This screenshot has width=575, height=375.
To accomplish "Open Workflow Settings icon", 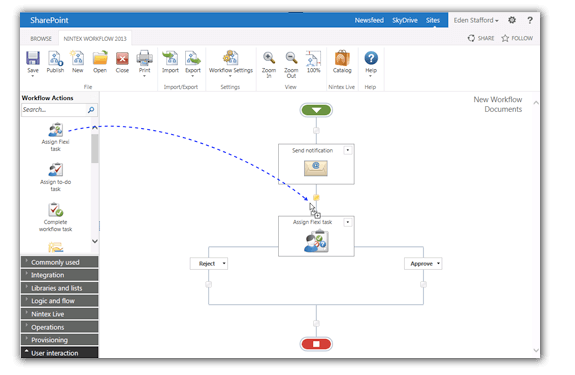I will coord(231,58).
